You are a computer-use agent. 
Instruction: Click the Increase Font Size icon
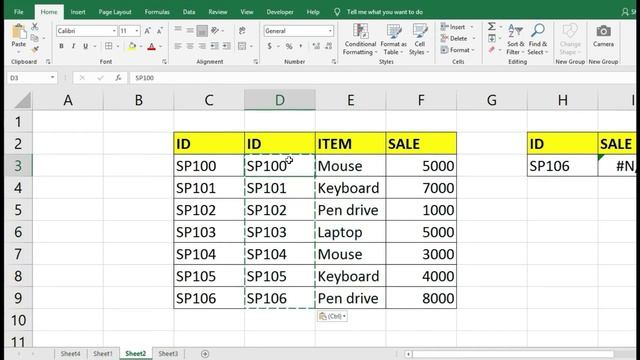click(147, 31)
